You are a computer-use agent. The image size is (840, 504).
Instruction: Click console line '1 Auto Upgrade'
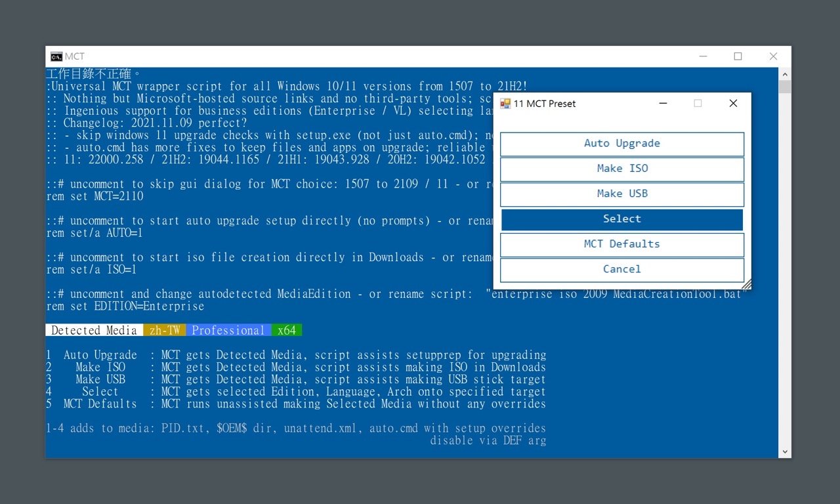click(x=296, y=355)
